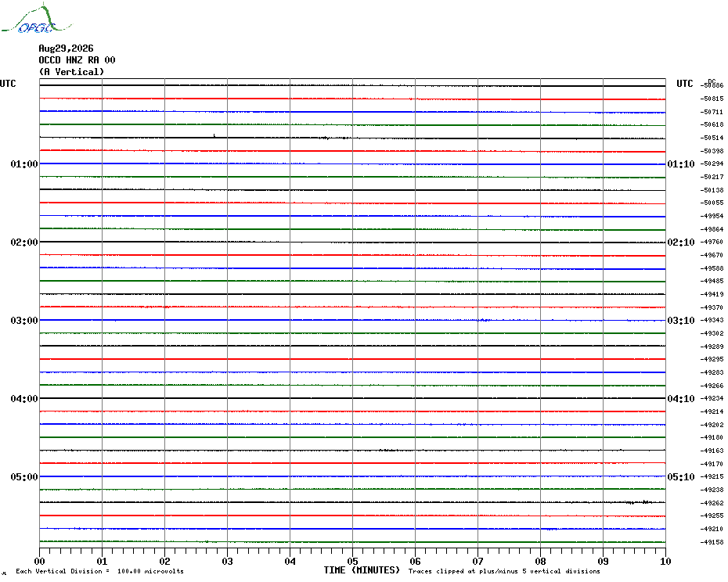The height and width of the screenshot is (582, 728).
Task: Click DC offset value -49295
Action: (712, 359)
